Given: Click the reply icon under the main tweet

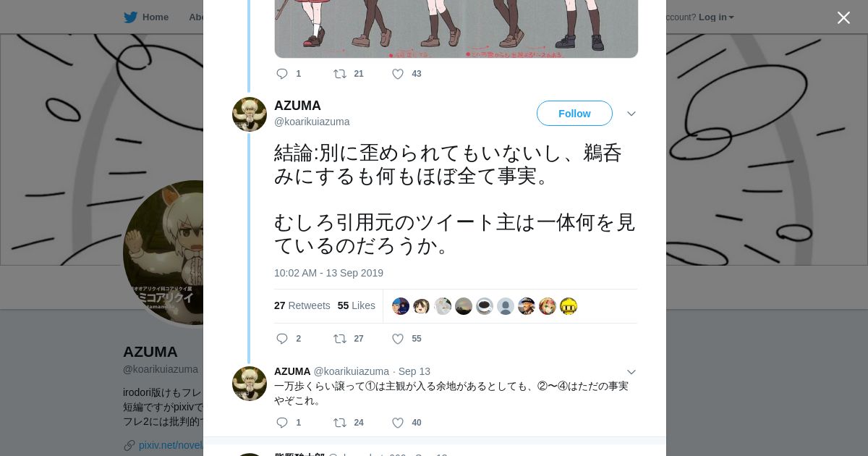Looking at the screenshot, I should tap(282, 339).
